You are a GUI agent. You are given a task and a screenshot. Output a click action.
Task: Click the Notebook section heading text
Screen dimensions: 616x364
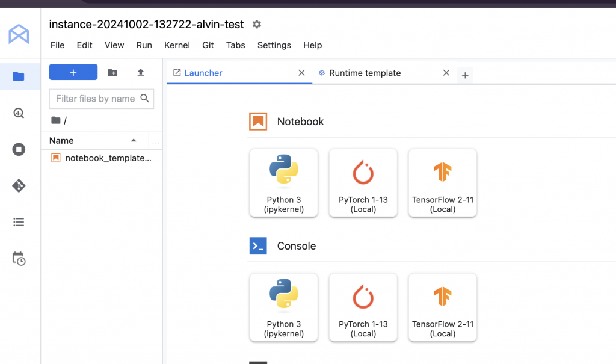[301, 122]
